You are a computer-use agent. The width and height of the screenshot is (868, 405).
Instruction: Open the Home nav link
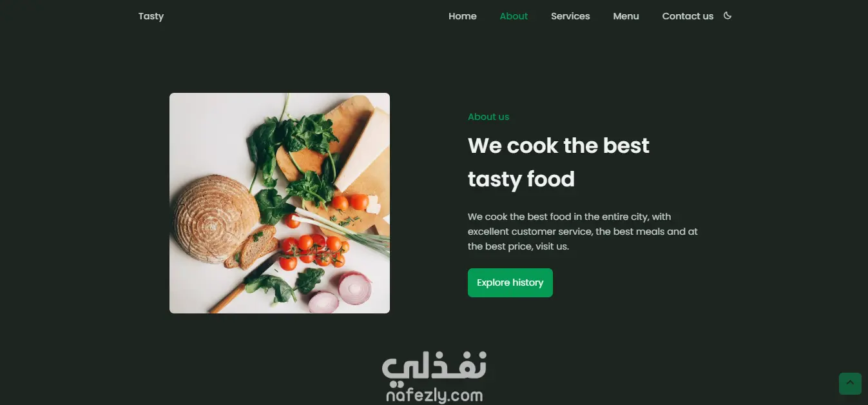463,16
